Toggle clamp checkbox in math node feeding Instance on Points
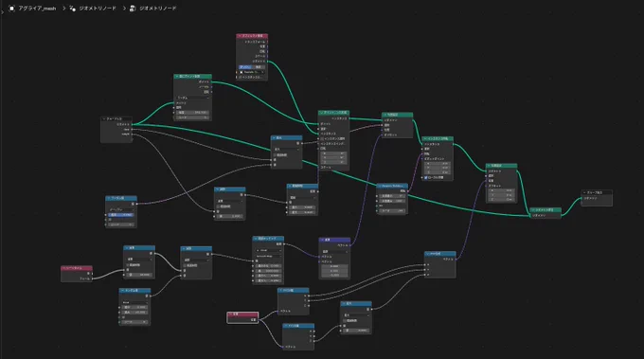 click(x=276, y=154)
